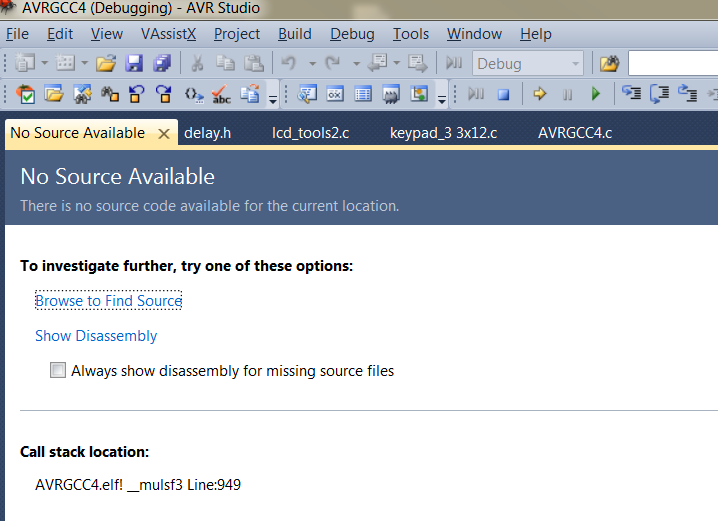
Task: Open the Build menu
Action: tap(295, 34)
